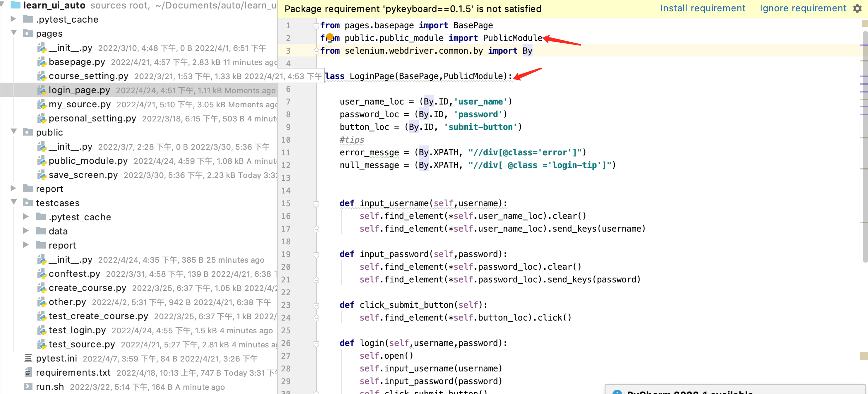Click the Install requirement link

pyautogui.click(x=702, y=8)
